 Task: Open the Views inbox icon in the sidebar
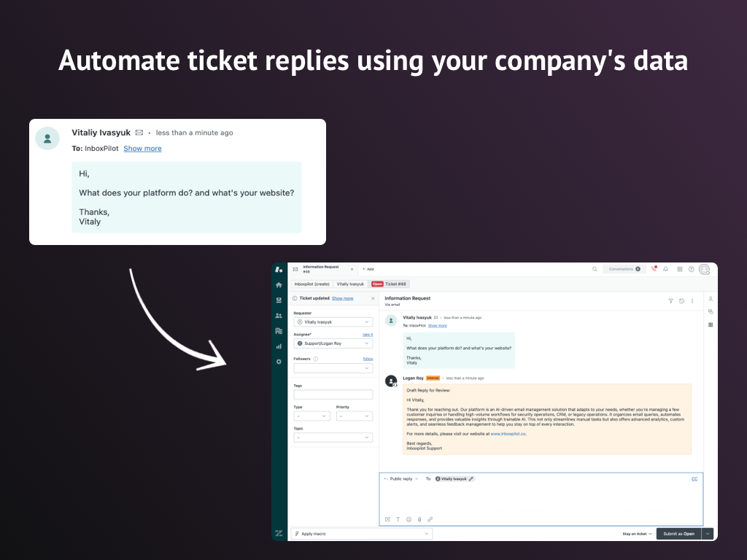coord(279,300)
